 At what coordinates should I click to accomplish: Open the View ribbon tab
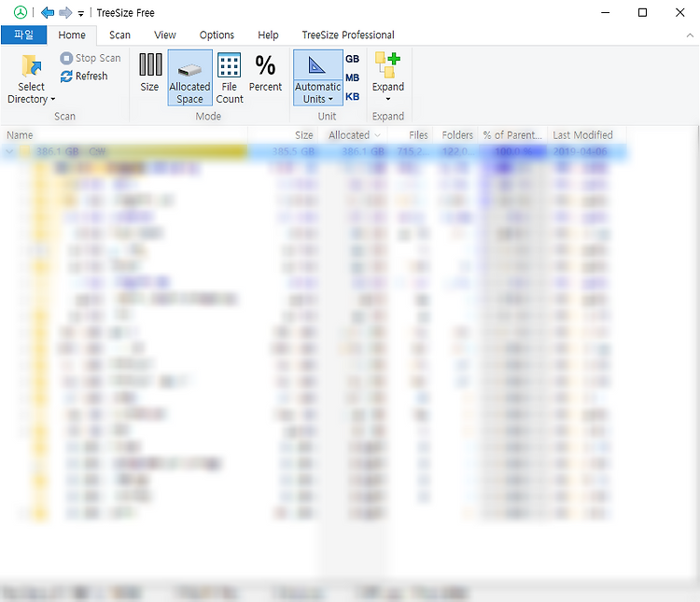[x=164, y=35]
